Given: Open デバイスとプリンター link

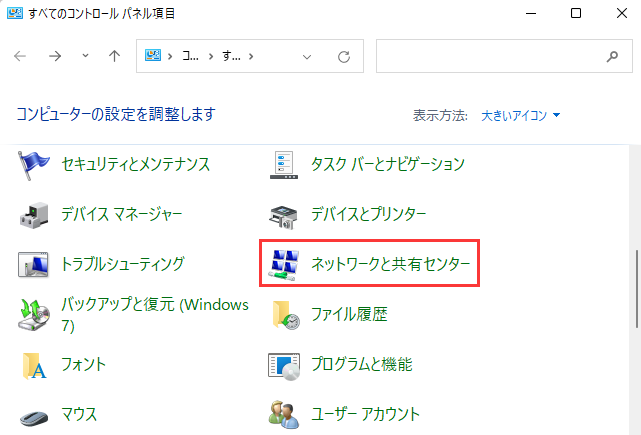Looking at the screenshot, I should [x=368, y=214].
